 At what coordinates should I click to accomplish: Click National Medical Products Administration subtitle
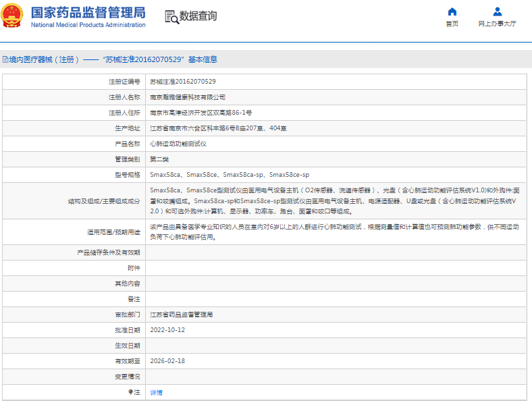(x=88, y=25)
